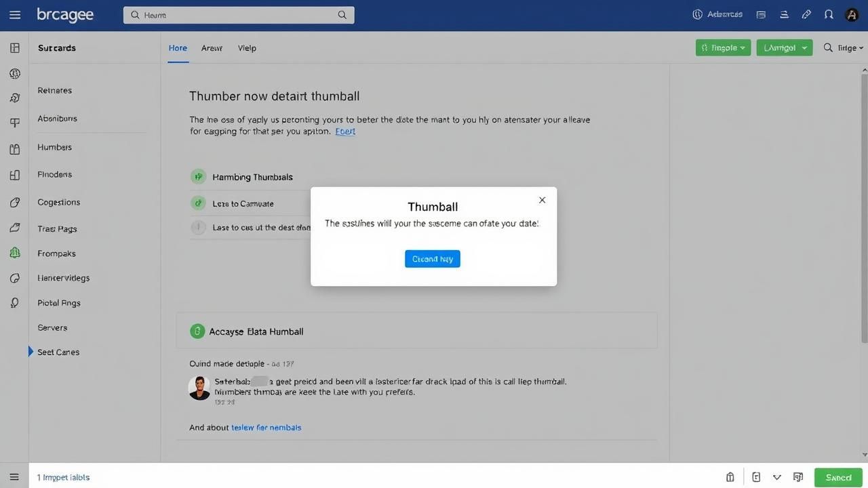
Task: Click the blue Cteand huy button
Action: point(433,259)
